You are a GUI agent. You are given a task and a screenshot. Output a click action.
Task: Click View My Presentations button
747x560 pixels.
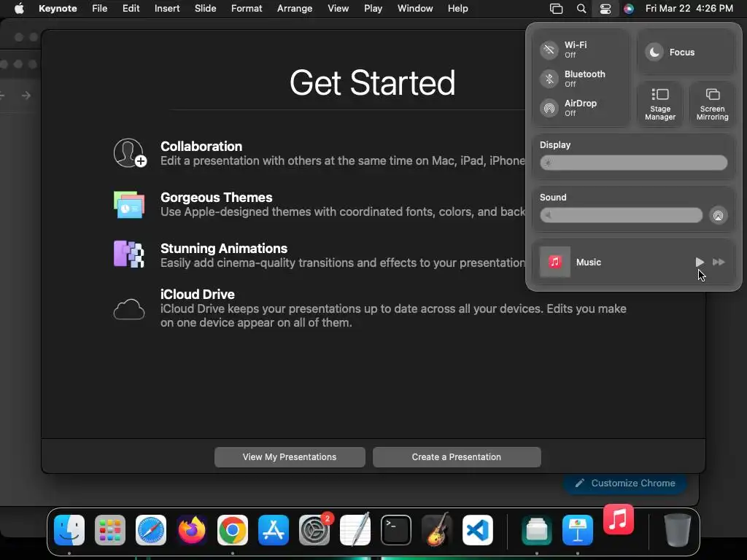(x=290, y=456)
